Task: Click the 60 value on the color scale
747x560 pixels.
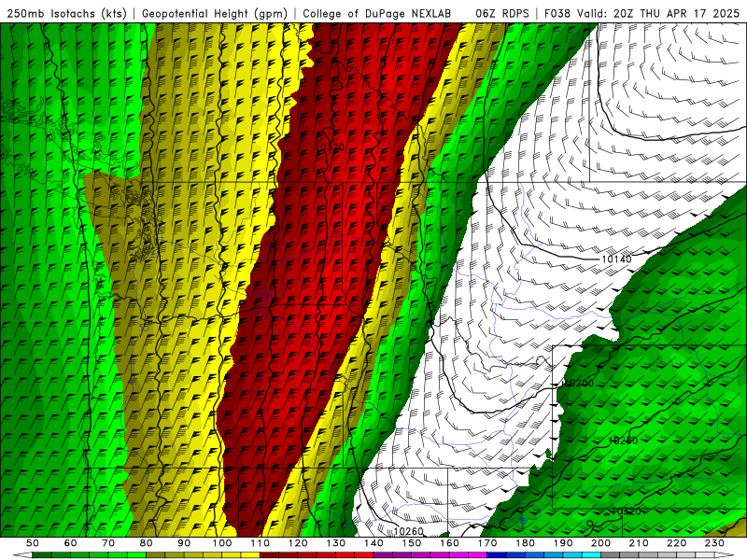Action: coord(70,543)
